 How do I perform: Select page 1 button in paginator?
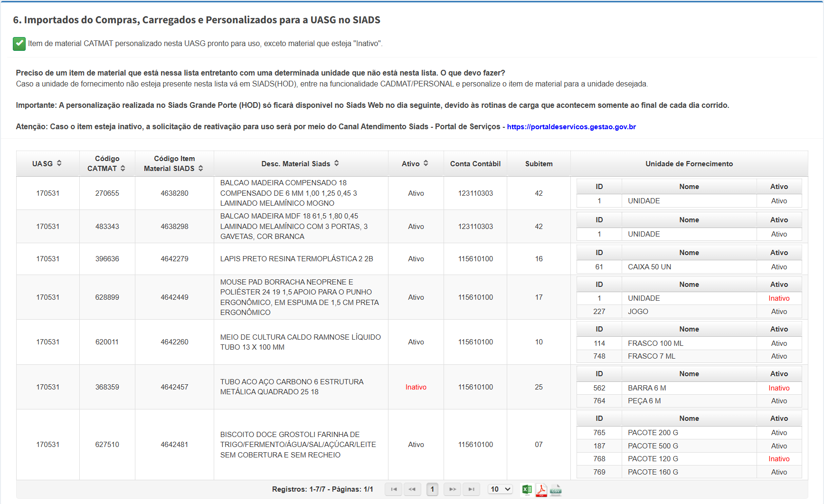432,489
